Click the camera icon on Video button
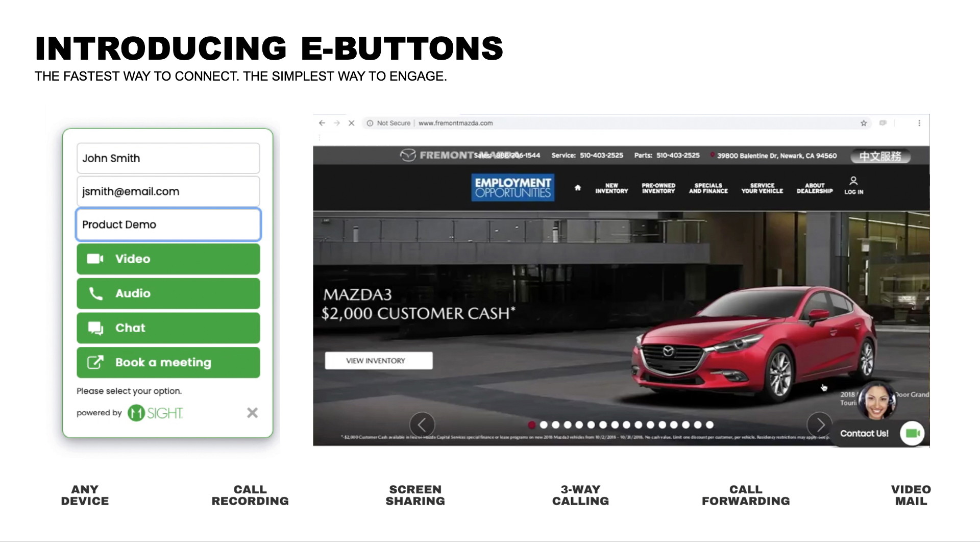980x551 pixels. pos(95,259)
